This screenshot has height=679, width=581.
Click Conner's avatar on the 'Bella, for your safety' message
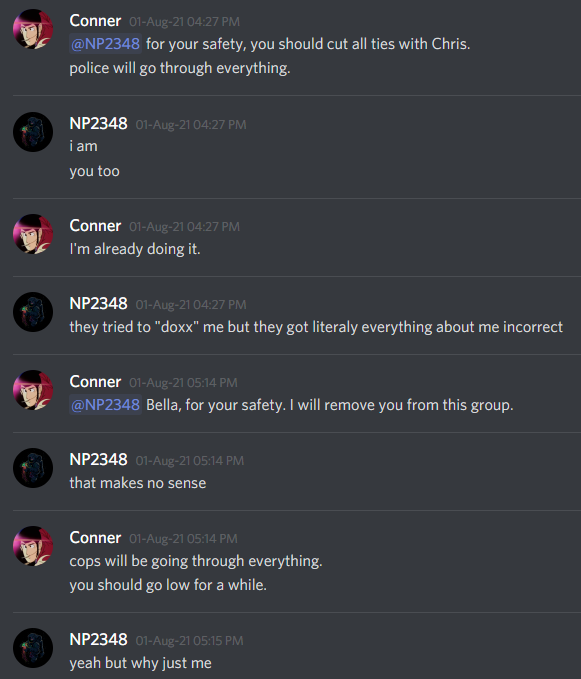pos(33,390)
